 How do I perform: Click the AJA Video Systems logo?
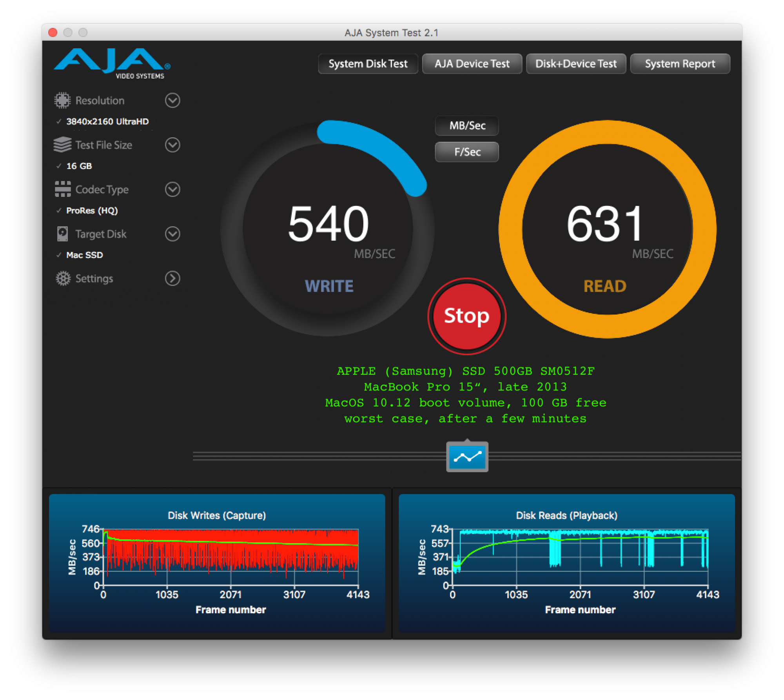tap(112, 63)
